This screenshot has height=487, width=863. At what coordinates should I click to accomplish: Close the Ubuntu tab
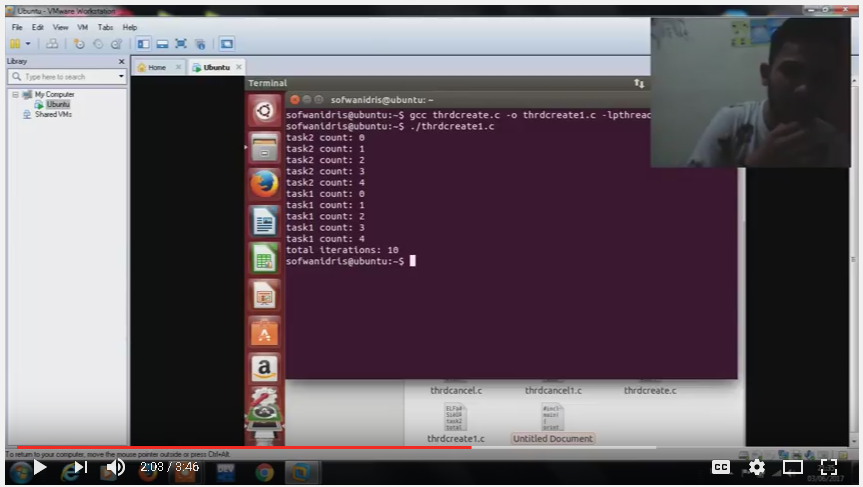coord(239,67)
